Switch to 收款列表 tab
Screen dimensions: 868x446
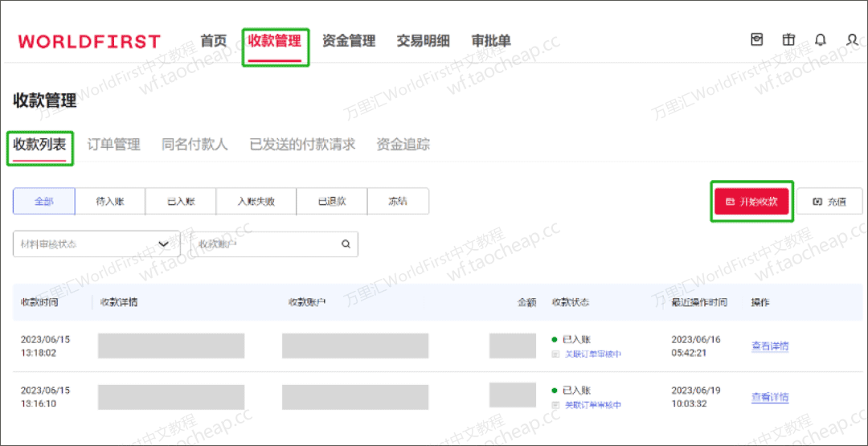point(39,145)
